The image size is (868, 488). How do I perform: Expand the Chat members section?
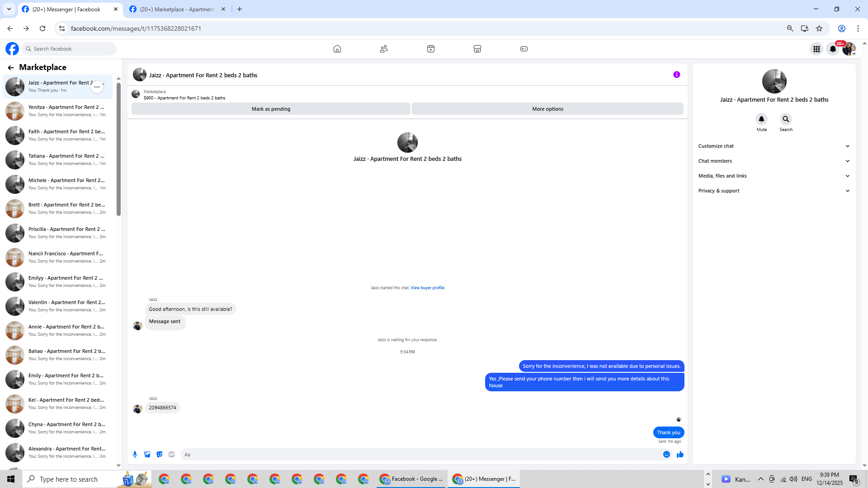tap(774, 161)
